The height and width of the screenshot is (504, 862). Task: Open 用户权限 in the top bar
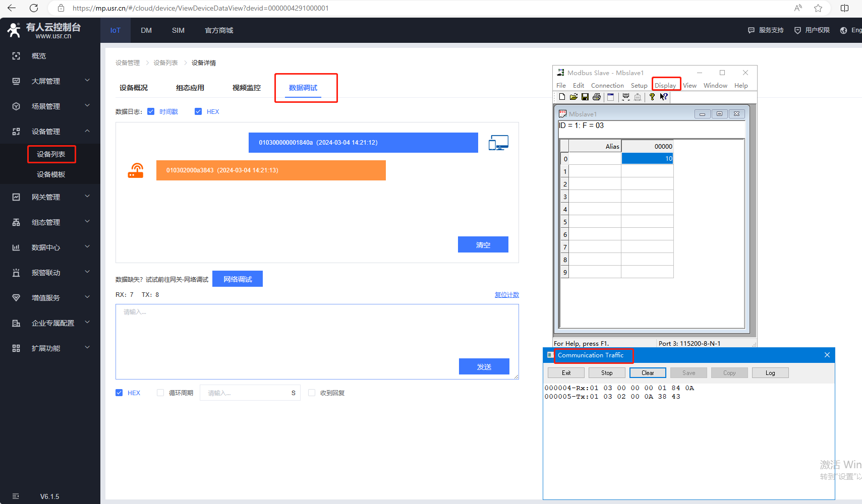pyautogui.click(x=812, y=30)
